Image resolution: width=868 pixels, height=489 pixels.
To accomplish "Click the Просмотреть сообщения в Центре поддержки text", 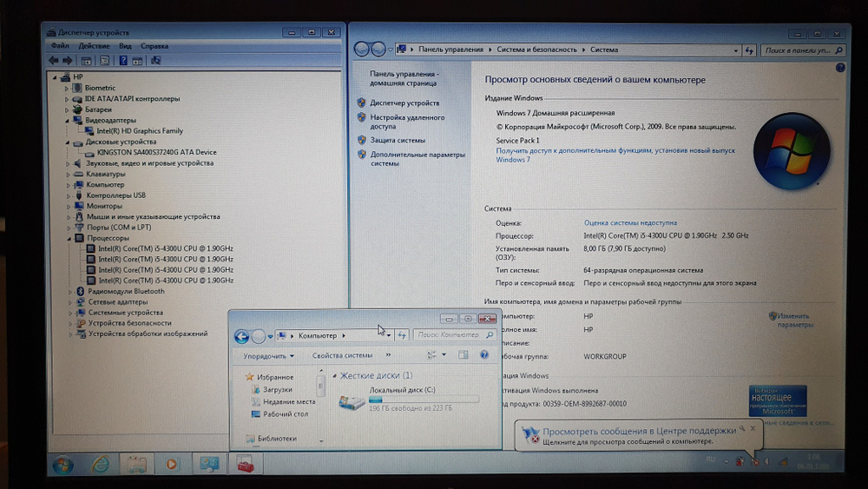I will (x=639, y=431).
